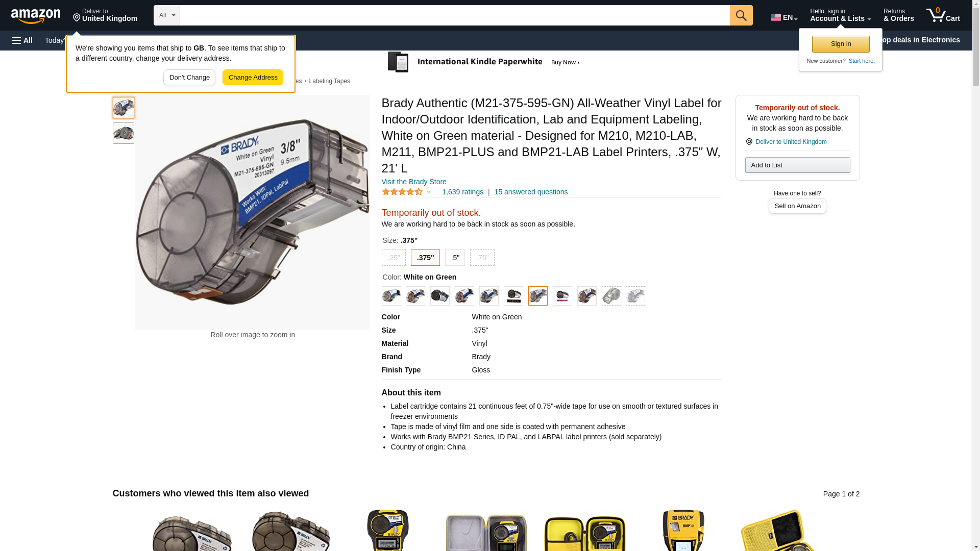Open the Labeling Tapes breadcrumb
Viewport: 980px width, 551px height.
(329, 81)
